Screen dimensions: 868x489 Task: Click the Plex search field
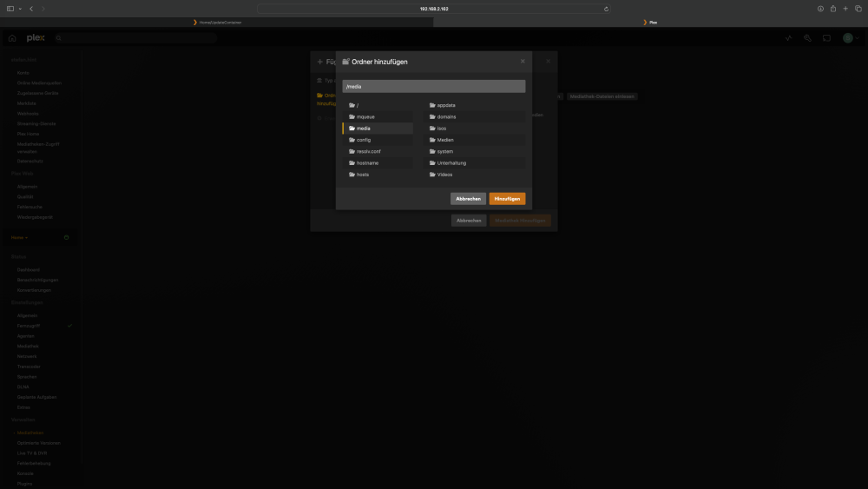tap(135, 37)
